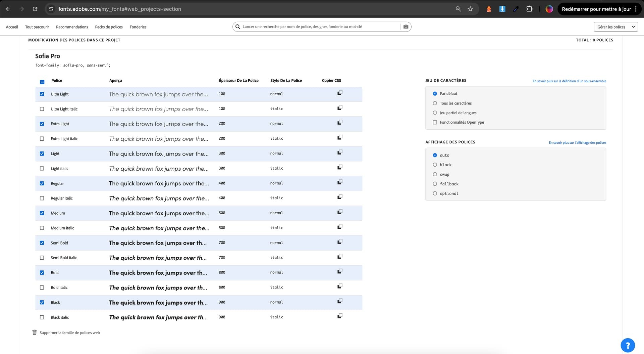Select the auto font display radio
This screenshot has height=354, width=644.
point(435,155)
